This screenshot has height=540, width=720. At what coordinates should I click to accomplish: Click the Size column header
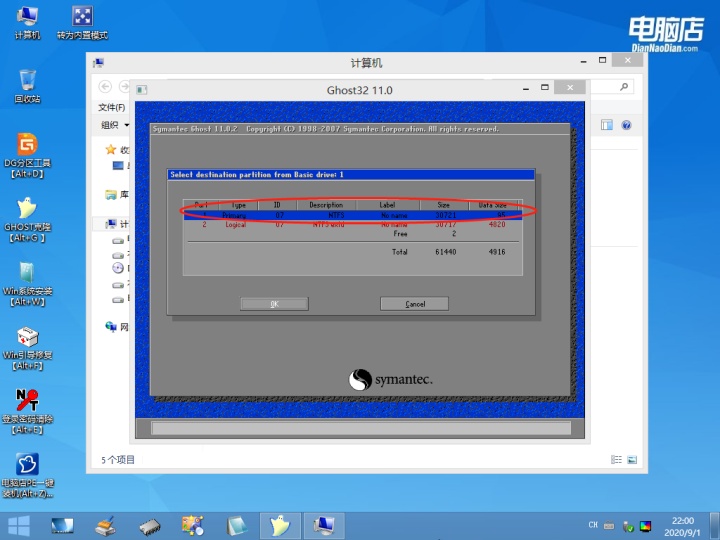(444, 205)
